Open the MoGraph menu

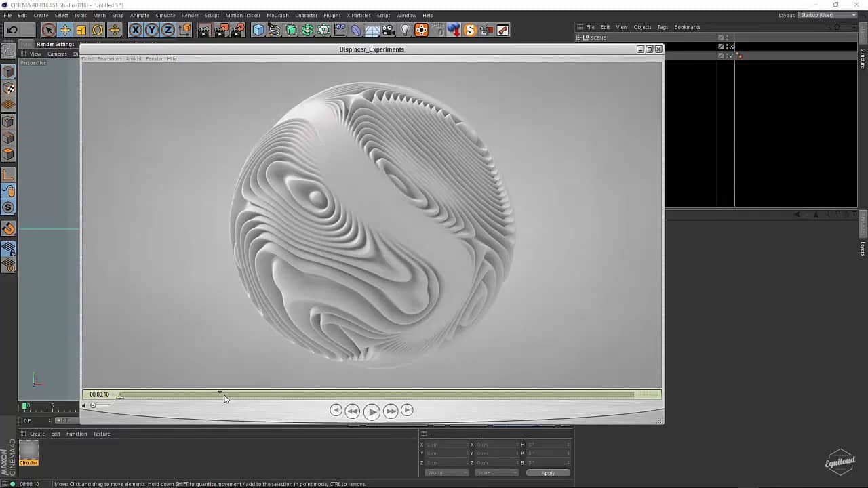point(277,15)
